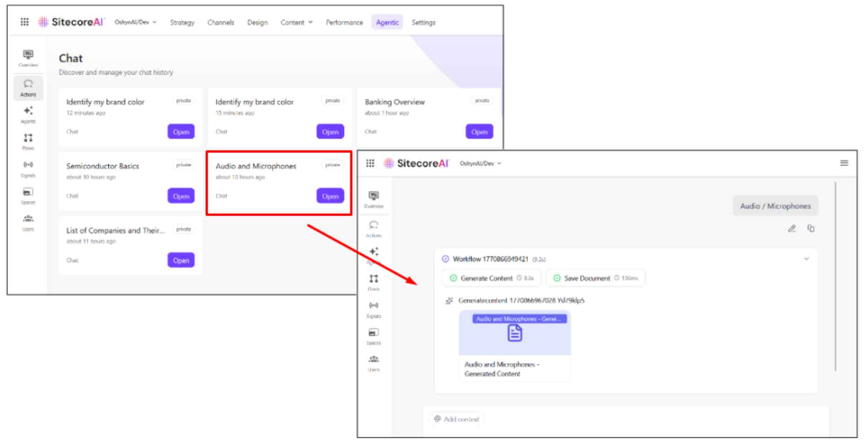
Task: Open the app launcher grid icon in top bar
Action: 24,22
